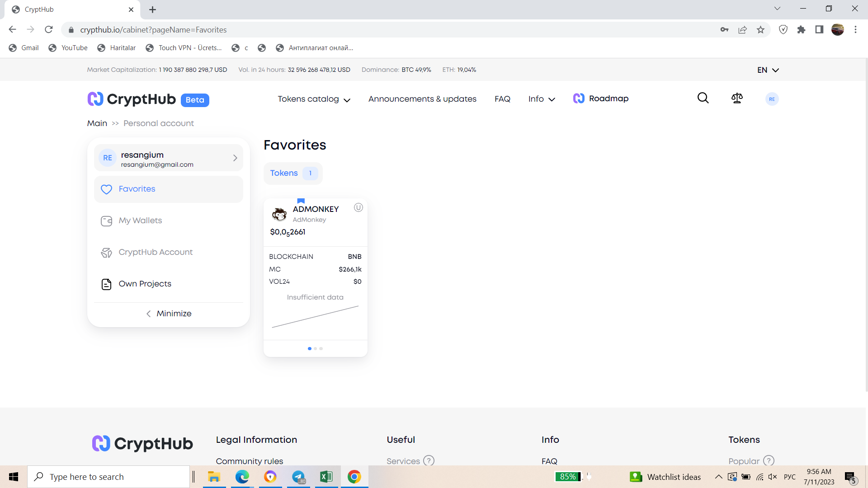This screenshot has height=488, width=868.
Task: Open the search magnifier icon in header
Action: point(703,98)
